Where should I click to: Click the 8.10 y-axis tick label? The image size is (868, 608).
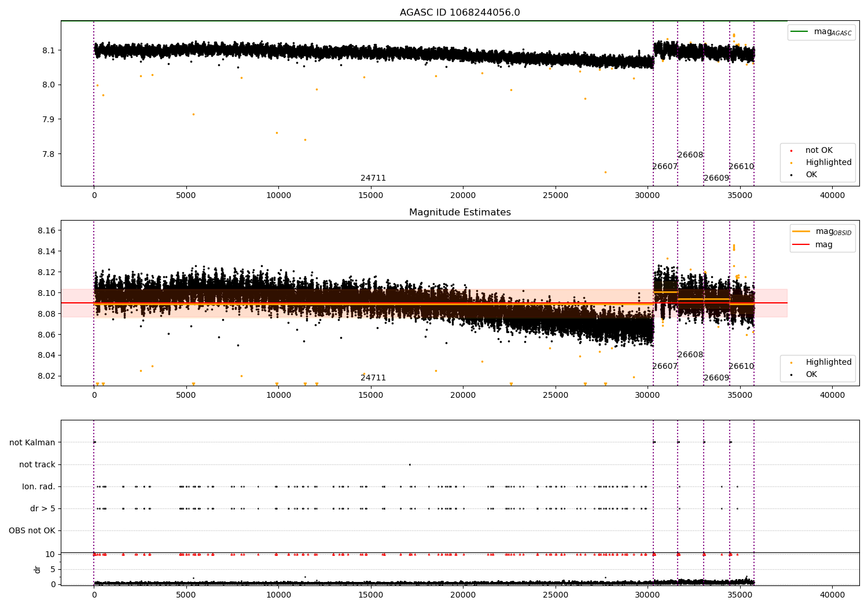[x=46, y=294]
